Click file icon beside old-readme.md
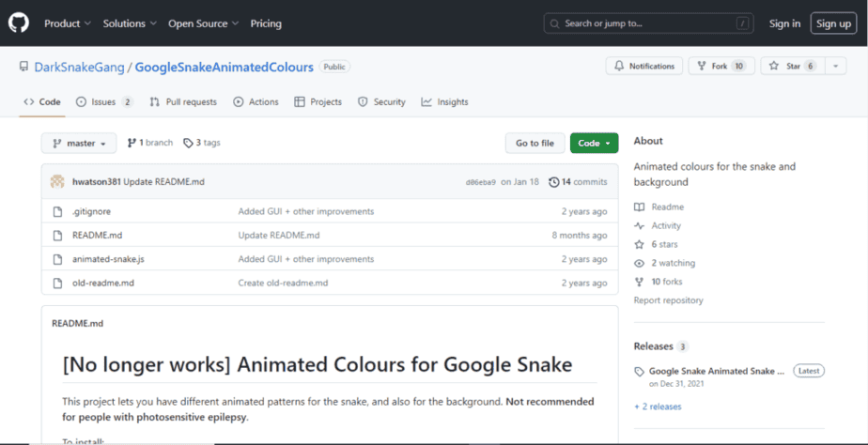This screenshot has height=445, width=868. [x=57, y=283]
